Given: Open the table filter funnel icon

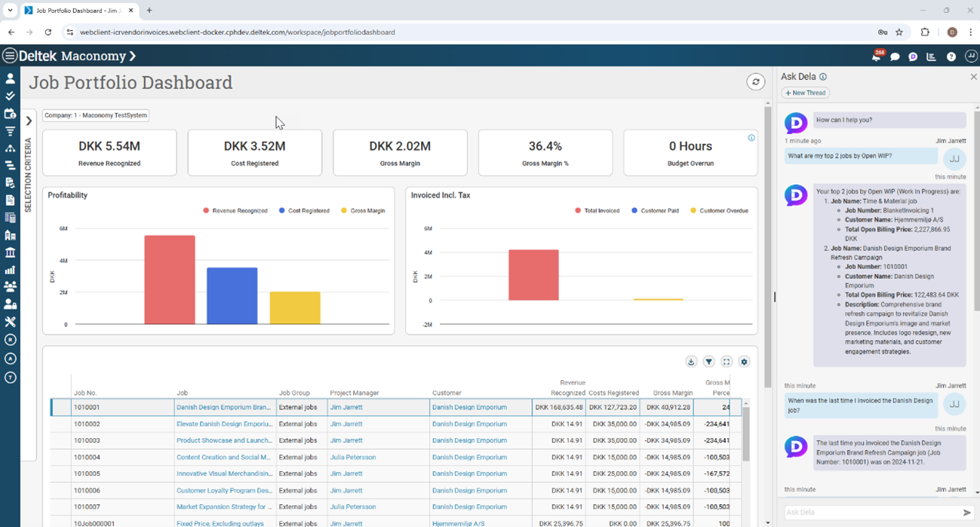Looking at the screenshot, I should (709, 362).
